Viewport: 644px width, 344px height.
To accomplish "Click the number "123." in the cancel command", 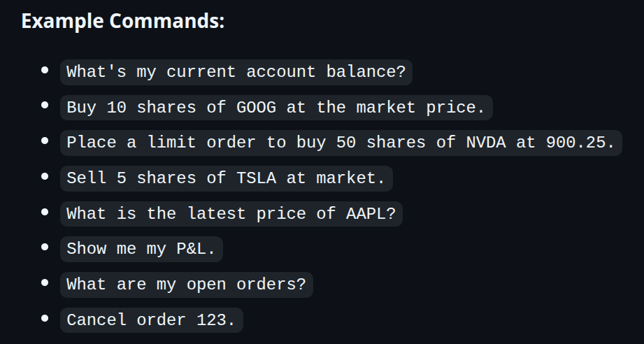I will (x=216, y=320).
